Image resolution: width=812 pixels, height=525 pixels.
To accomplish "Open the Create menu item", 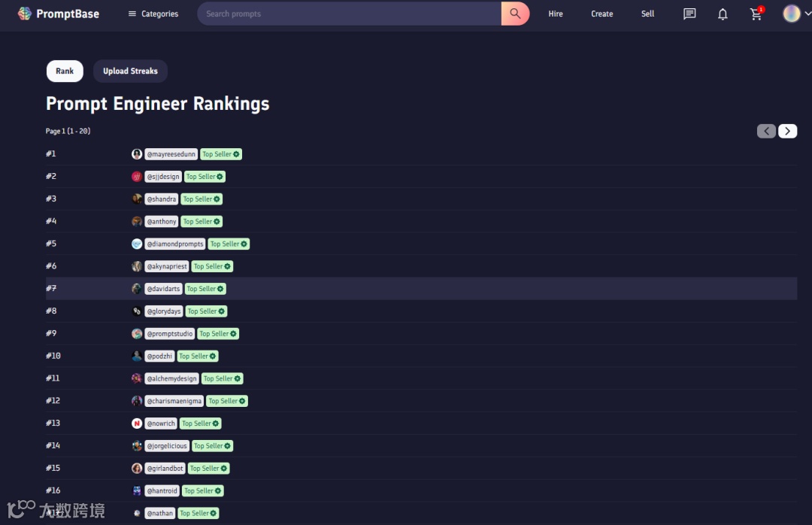I will point(601,14).
